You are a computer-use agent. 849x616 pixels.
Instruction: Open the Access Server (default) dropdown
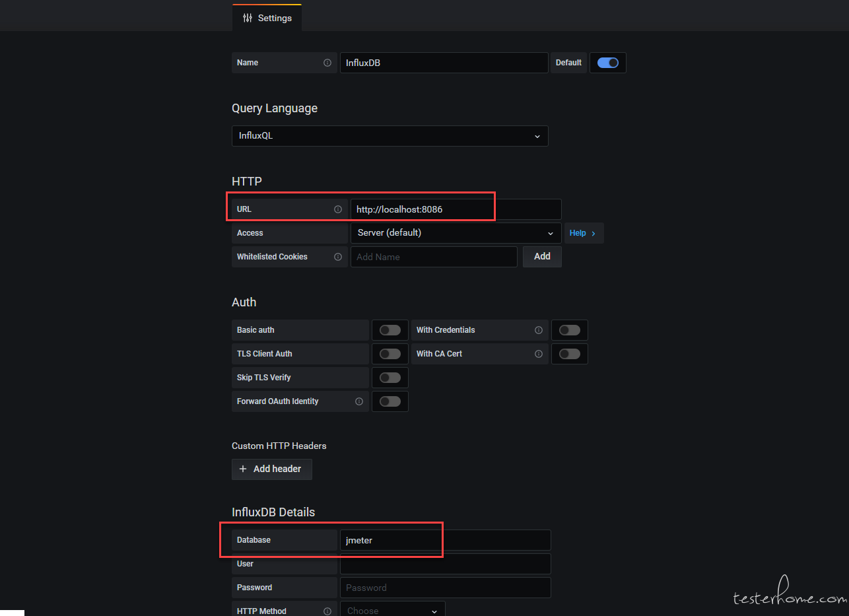coord(456,233)
